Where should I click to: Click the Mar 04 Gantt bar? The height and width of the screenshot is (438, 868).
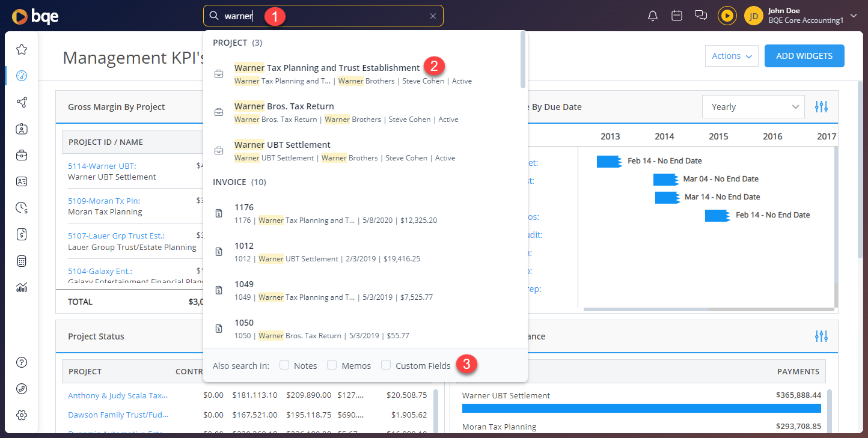tap(665, 179)
